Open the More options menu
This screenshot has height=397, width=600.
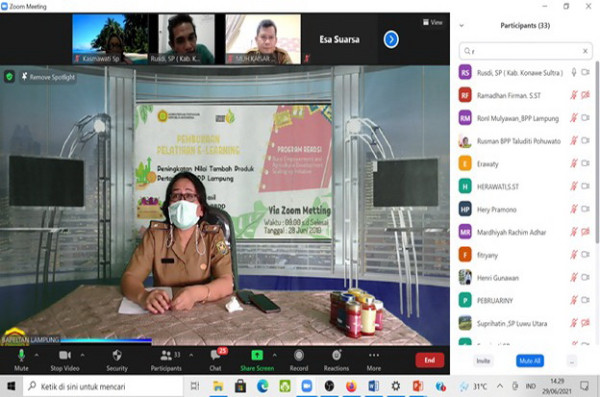point(374,360)
